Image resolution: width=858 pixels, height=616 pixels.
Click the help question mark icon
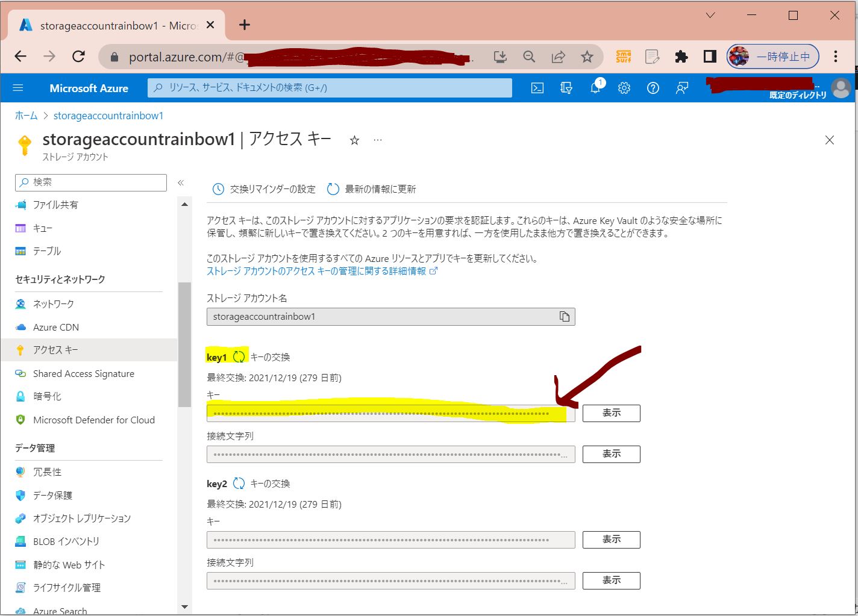653,88
